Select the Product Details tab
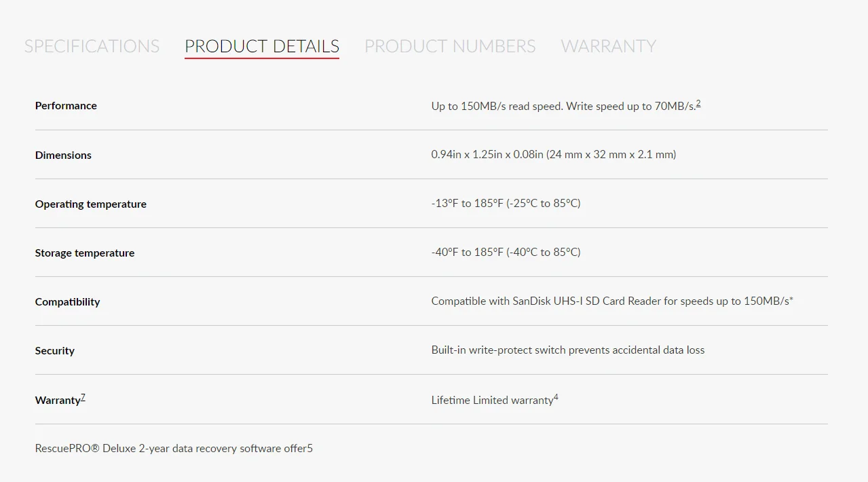Viewport: 868px width, 482px height. click(x=262, y=46)
